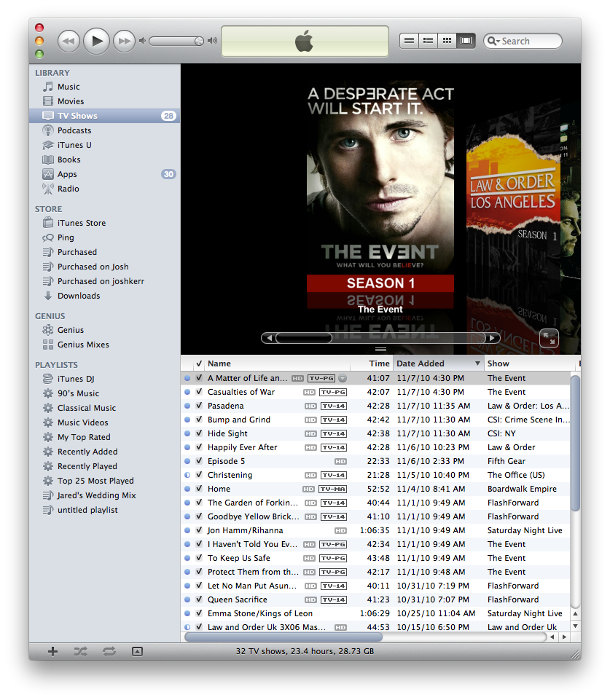This screenshot has width=610, height=700.
Task: Toggle repeat in bottom bar
Action: click(109, 651)
